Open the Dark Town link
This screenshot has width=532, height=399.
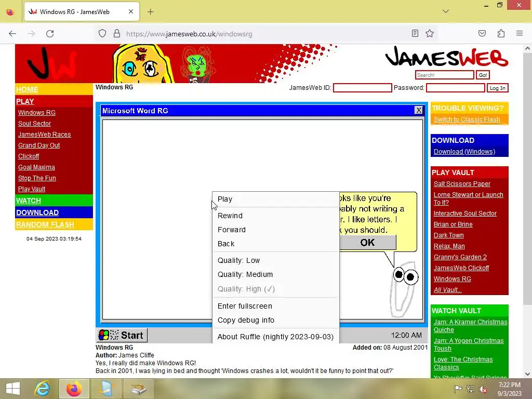click(x=448, y=235)
